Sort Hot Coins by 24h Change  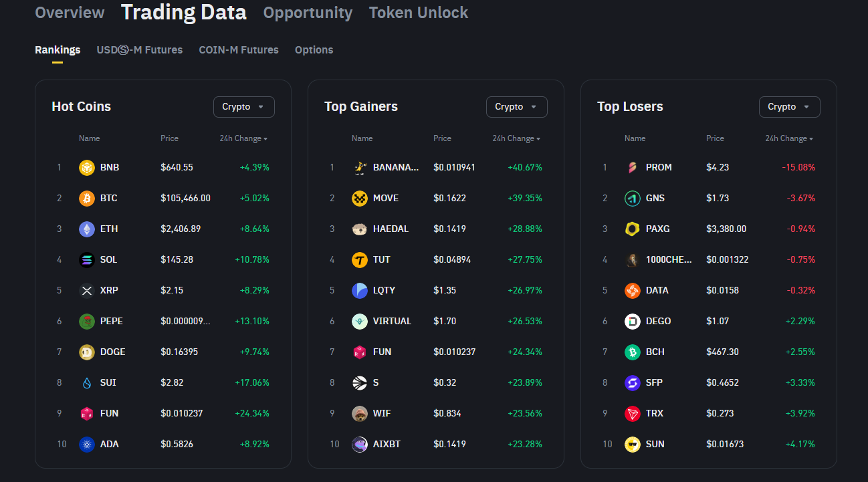243,138
